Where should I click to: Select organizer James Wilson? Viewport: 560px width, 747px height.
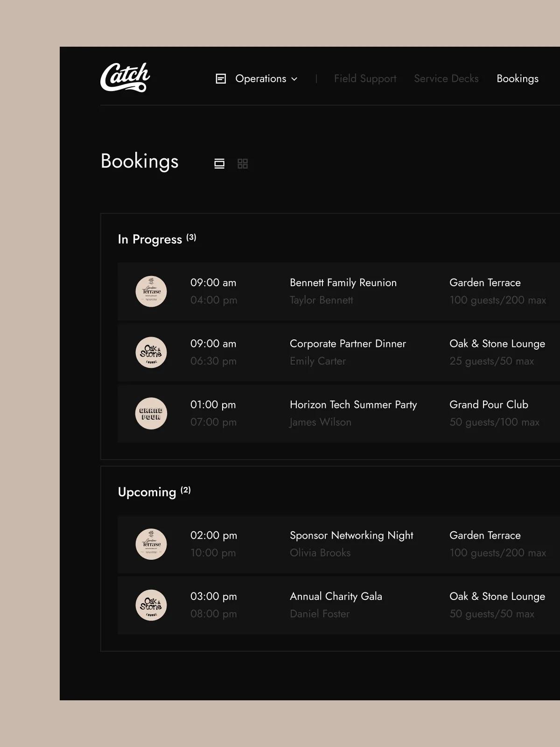tap(321, 422)
